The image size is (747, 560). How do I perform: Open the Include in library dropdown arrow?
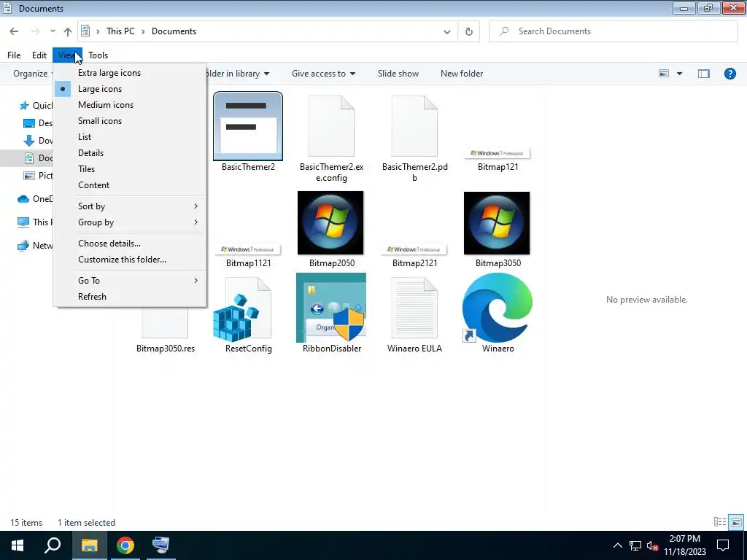point(267,74)
